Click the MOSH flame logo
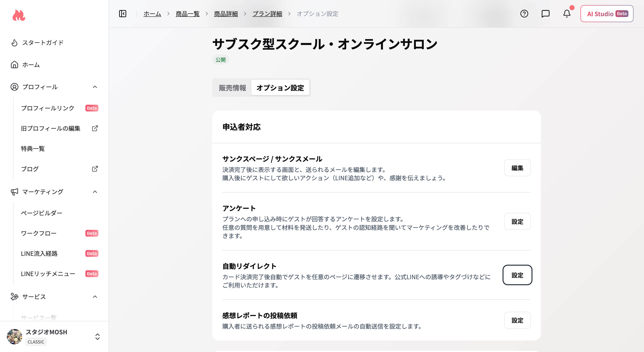The width and height of the screenshot is (644, 352). (x=19, y=15)
